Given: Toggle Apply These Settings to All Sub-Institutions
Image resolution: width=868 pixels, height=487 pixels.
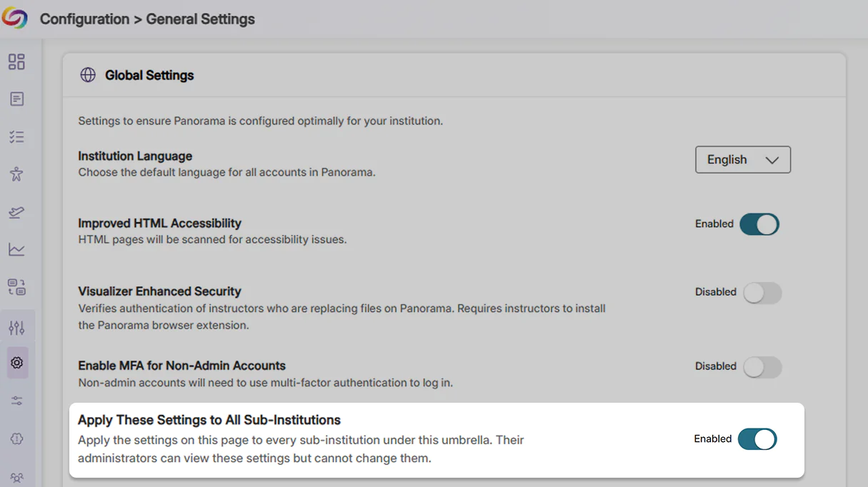Looking at the screenshot, I should pyautogui.click(x=757, y=439).
